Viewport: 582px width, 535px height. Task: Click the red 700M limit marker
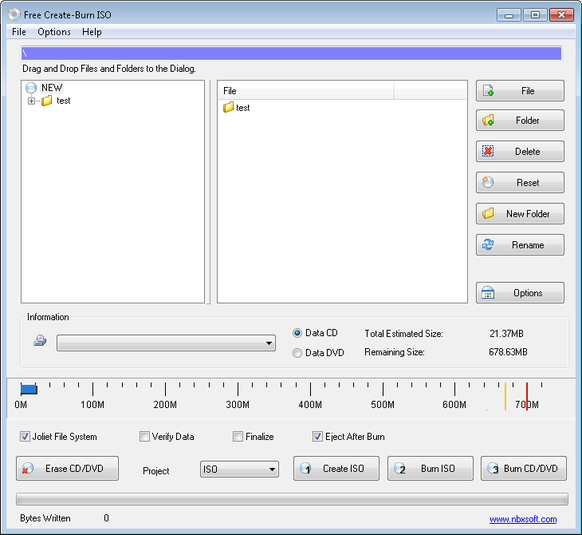coord(527,397)
